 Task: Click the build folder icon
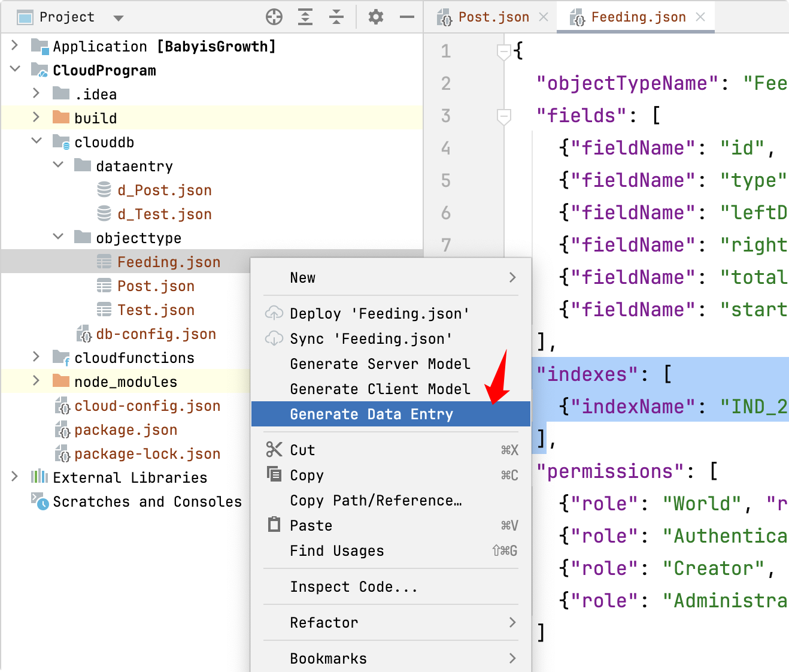coord(61,117)
